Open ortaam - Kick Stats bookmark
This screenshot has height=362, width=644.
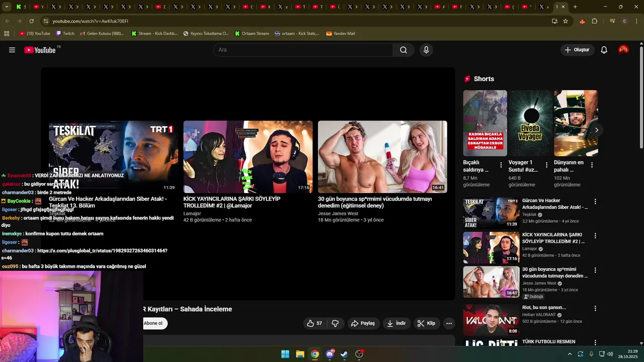297,34
